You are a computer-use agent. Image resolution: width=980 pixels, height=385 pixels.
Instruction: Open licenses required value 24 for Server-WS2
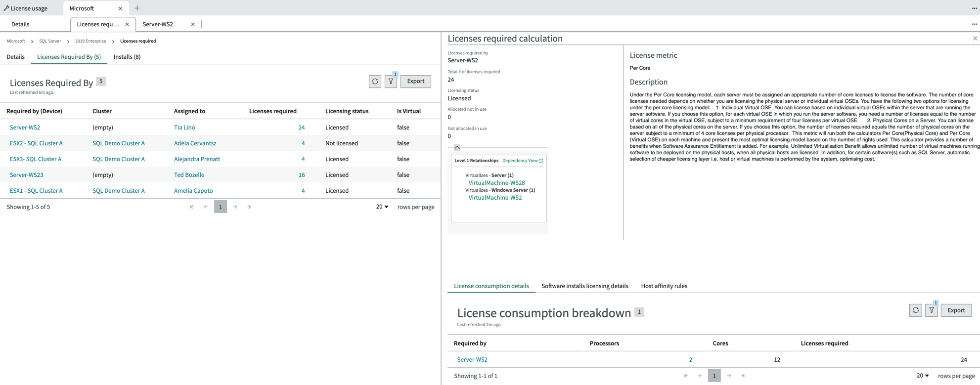point(301,128)
